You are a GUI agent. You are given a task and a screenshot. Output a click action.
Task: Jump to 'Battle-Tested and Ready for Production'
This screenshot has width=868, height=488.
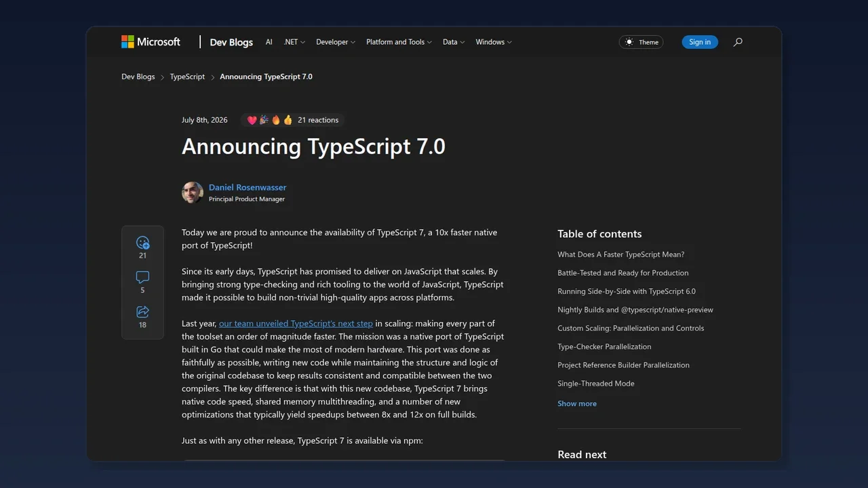(x=623, y=272)
